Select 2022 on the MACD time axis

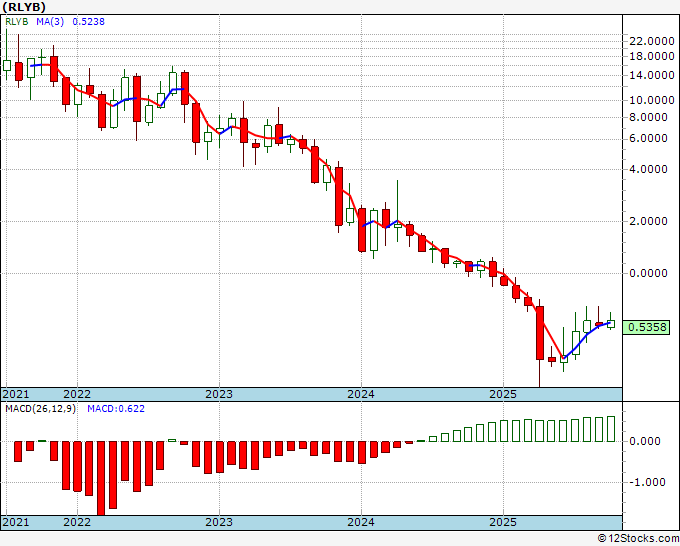click(77, 522)
